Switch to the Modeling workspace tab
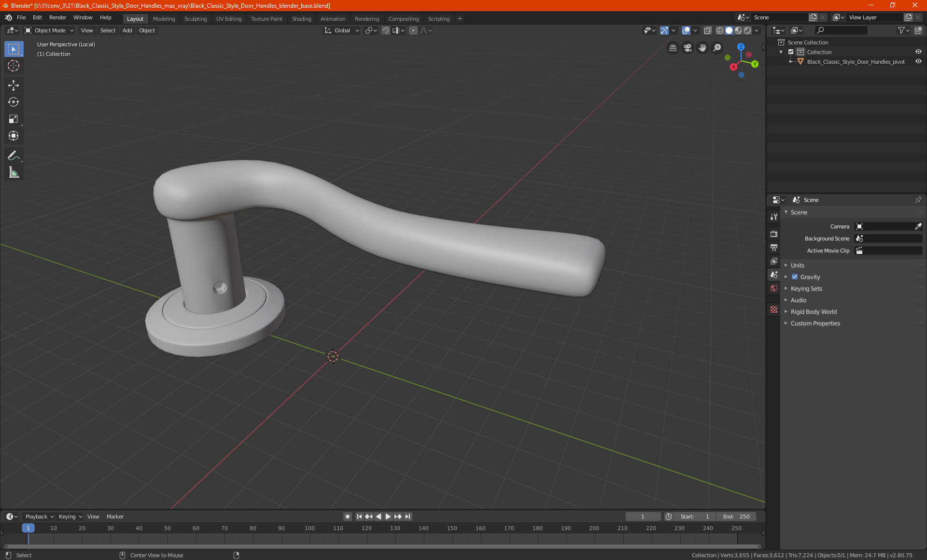Image resolution: width=927 pixels, height=560 pixels. [x=164, y=19]
